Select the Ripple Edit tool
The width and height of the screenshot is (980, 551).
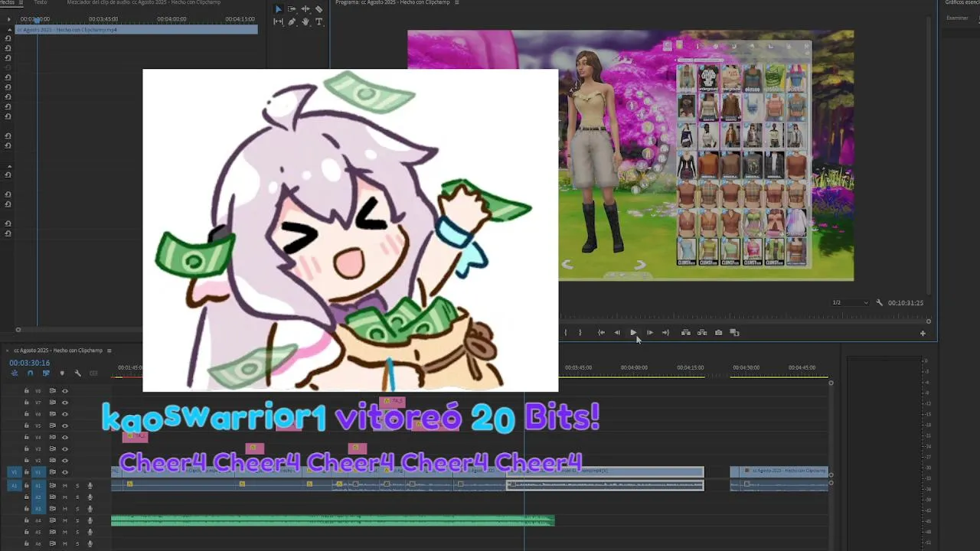click(x=305, y=9)
